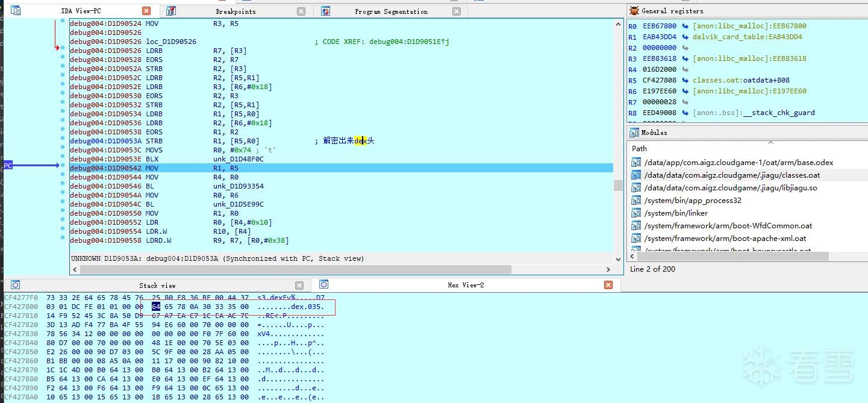868x403 pixels.
Task: Close the Program Segmentation tab
Action: pyautogui.click(x=457, y=11)
